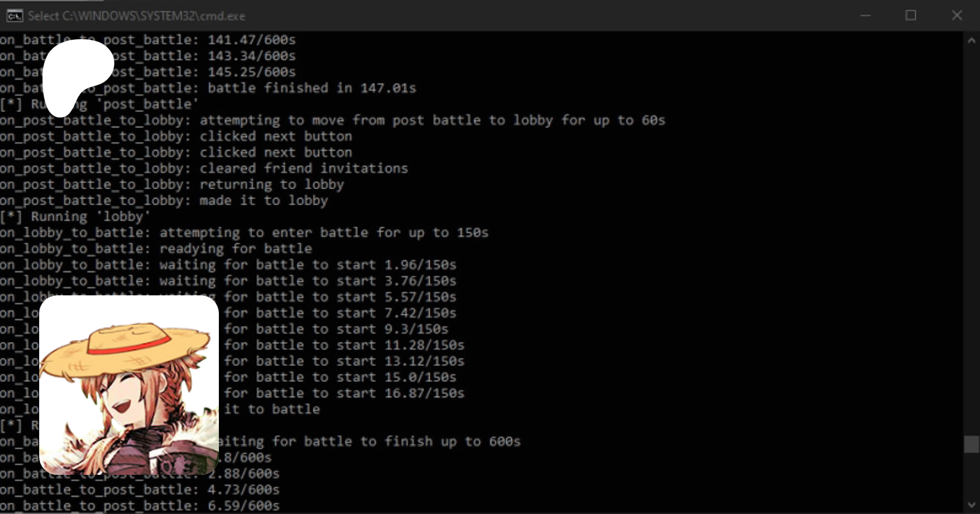Click the 'made it to lobby' line
Image resolution: width=980 pixels, height=514 pixels.
(264, 201)
